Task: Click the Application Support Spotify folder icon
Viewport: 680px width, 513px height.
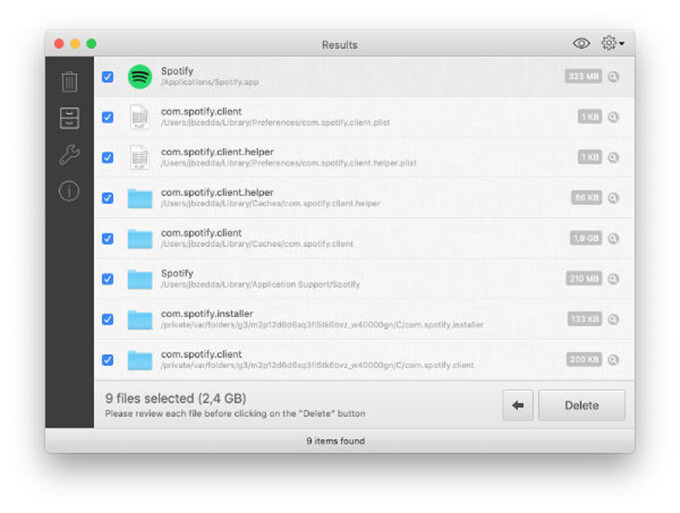Action: 140,279
